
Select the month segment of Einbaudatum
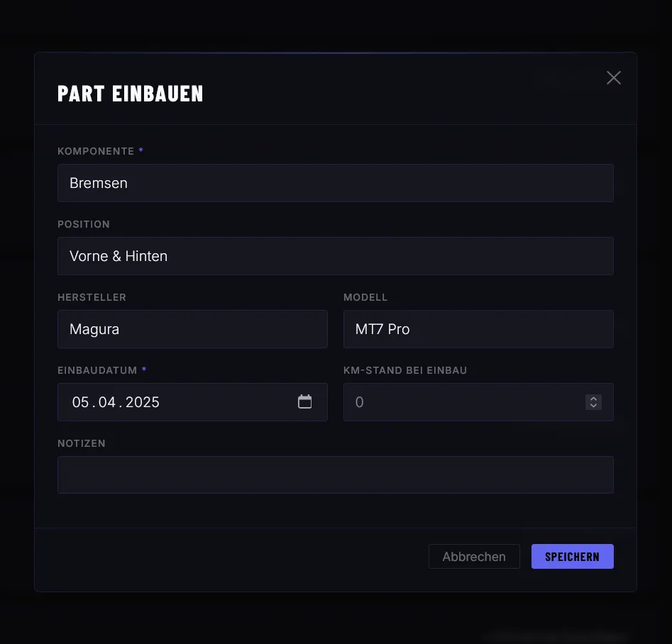pos(107,402)
